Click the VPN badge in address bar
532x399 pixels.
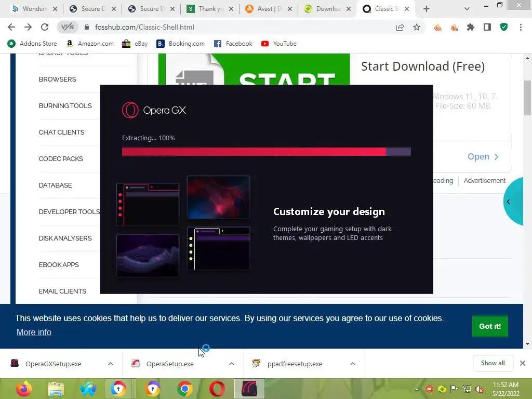point(67,27)
